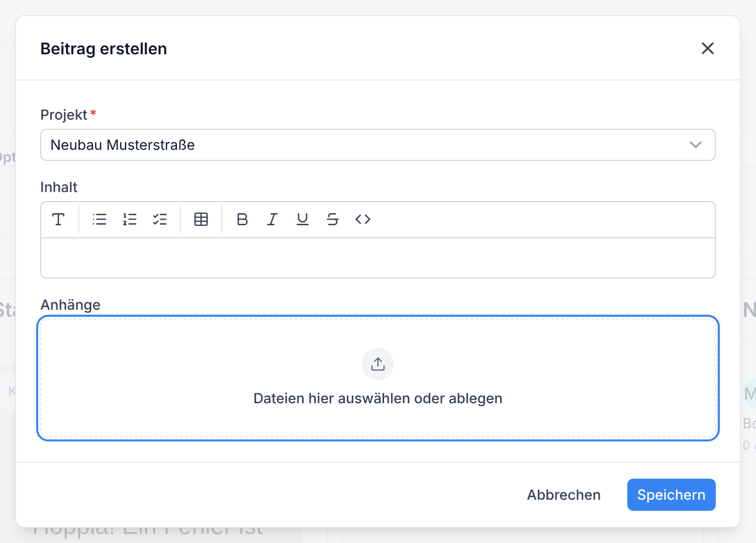756x543 pixels.
Task: Insert a bulleted list
Action: (100, 219)
